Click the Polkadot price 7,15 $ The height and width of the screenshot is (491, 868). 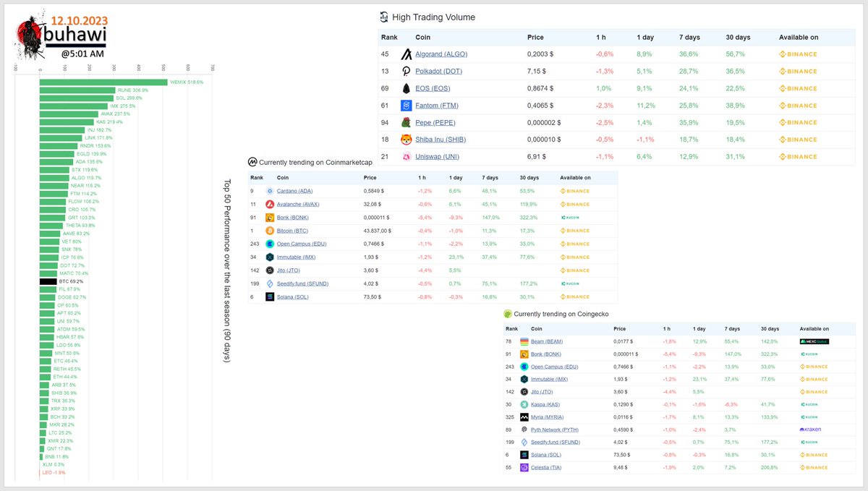pyautogui.click(x=538, y=71)
